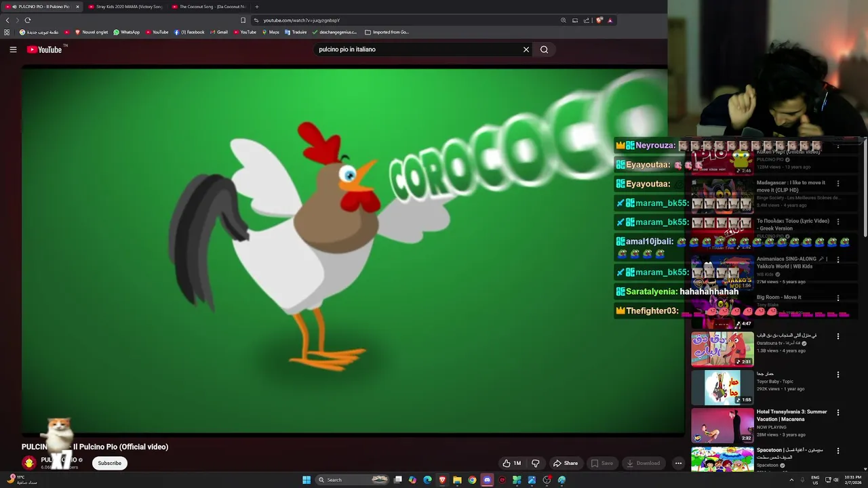Screen dimensions: 868x488
Task: Close the PULCINO PIO tab
Action: tap(77, 7)
